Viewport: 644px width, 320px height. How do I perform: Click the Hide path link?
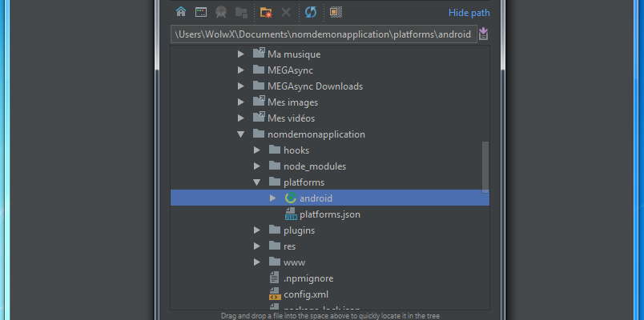point(469,13)
